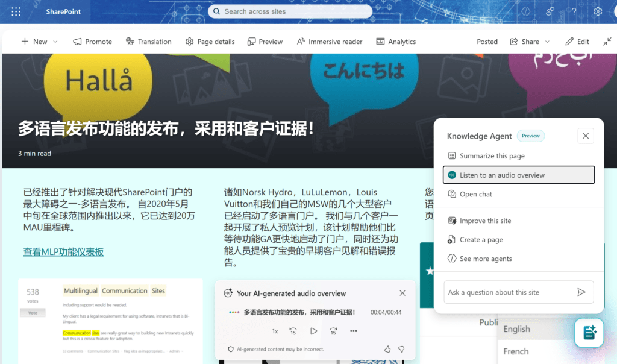Open the 查看MLP功能仪表板 link
Image resolution: width=617 pixels, height=364 pixels.
(63, 251)
